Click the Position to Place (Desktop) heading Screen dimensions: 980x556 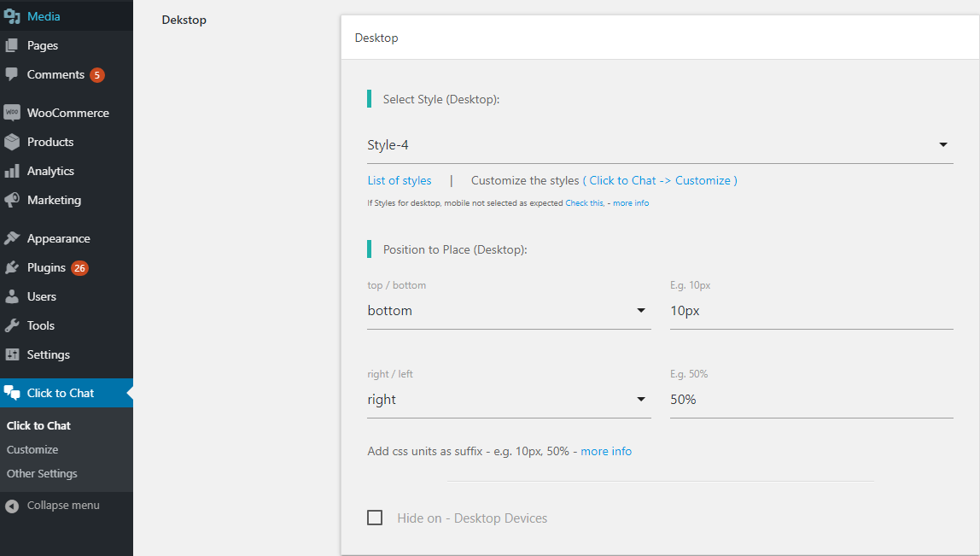click(x=455, y=250)
